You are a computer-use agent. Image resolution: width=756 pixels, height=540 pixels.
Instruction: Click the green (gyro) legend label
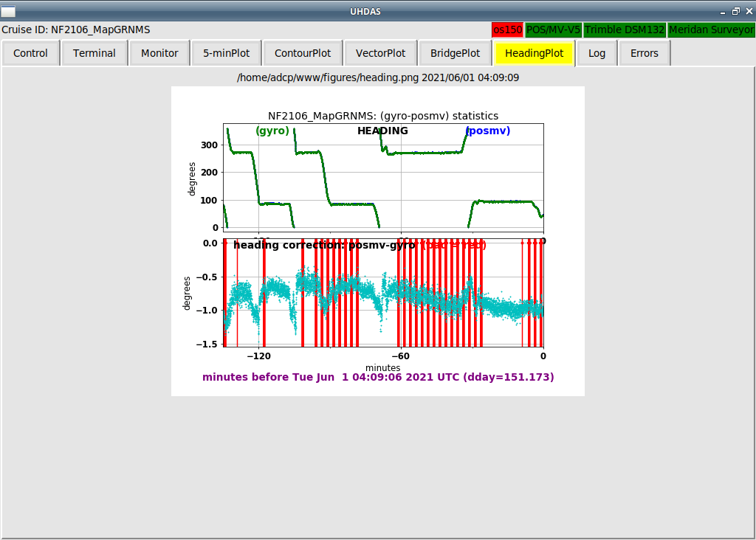pos(272,131)
